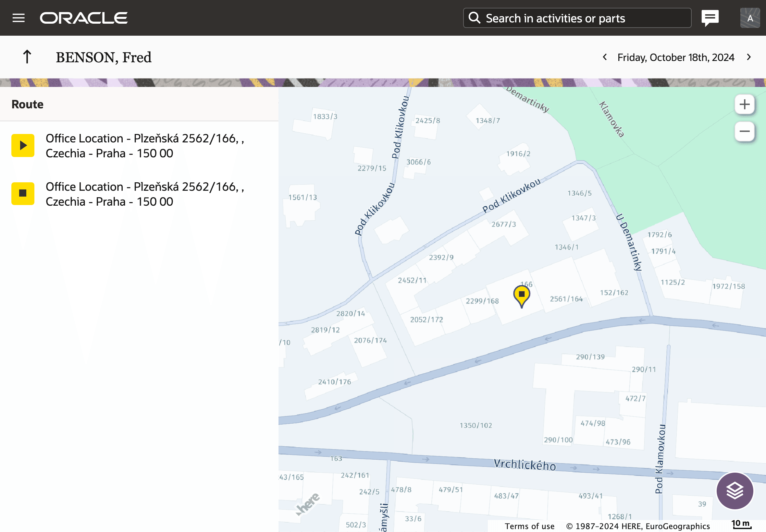Screen dimensions: 766x532
Task: Click the search magnifier icon
Action: tap(474, 18)
